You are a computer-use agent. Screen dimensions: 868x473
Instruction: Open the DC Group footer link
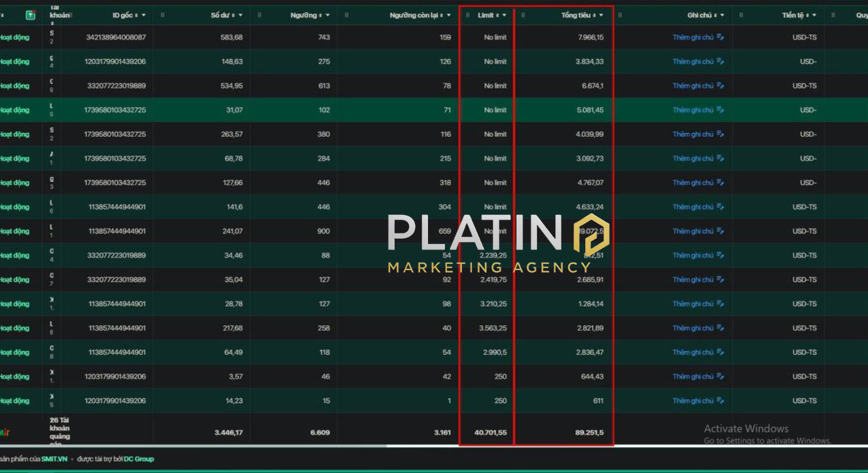click(x=139, y=459)
